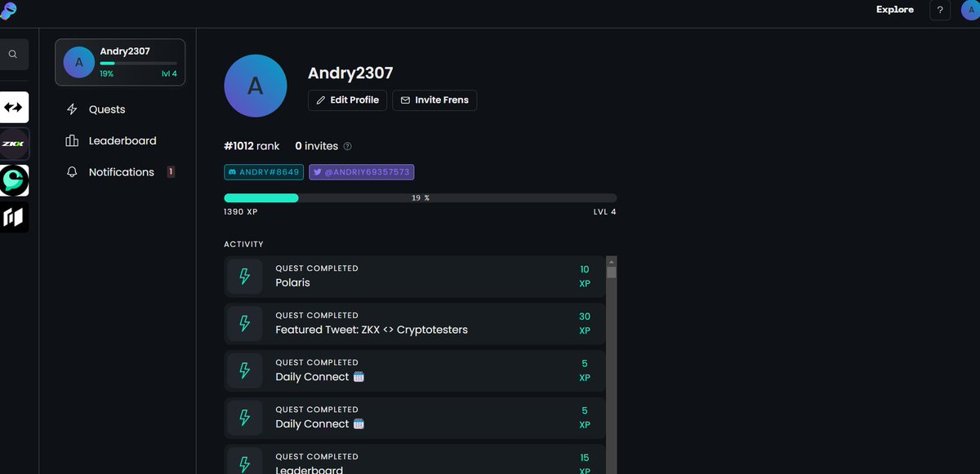Open the Polaris completed quest entry
980x474 pixels.
coord(415,277)
